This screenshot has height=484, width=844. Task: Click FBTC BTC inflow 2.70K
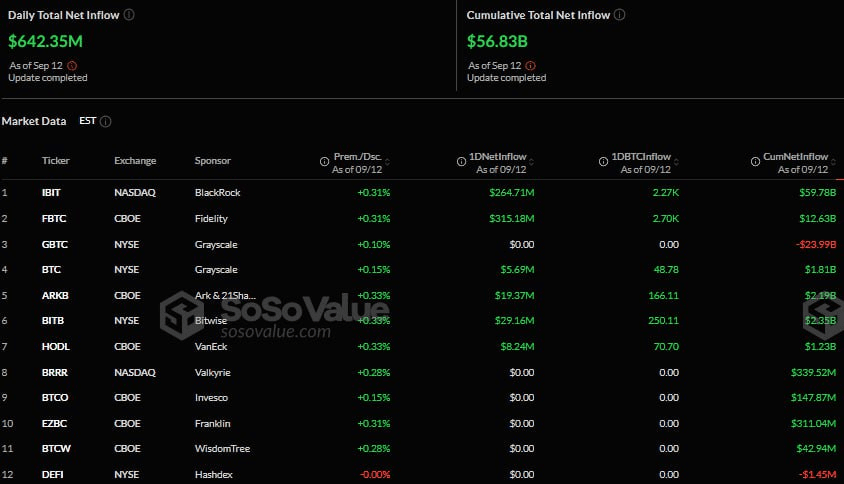665,219
